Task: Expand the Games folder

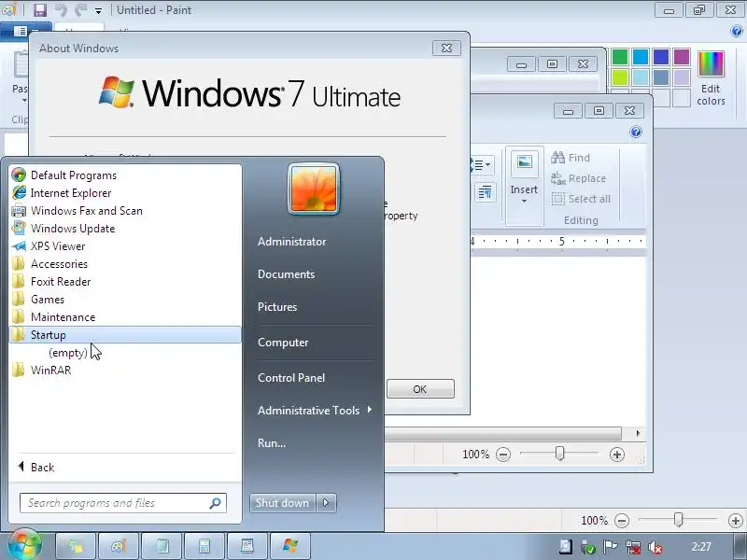Action: 125,300
